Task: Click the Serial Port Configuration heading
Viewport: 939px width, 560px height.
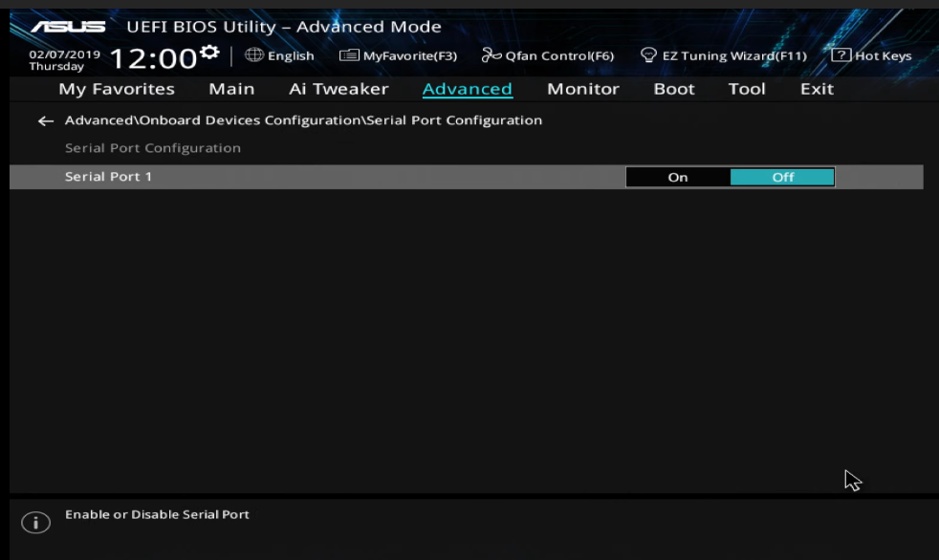Action: tap(153, 148)
